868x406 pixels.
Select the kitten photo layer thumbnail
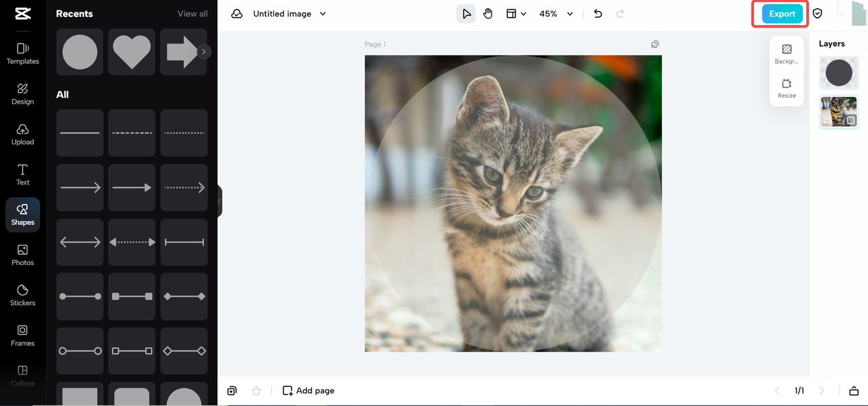click(839, 112)
